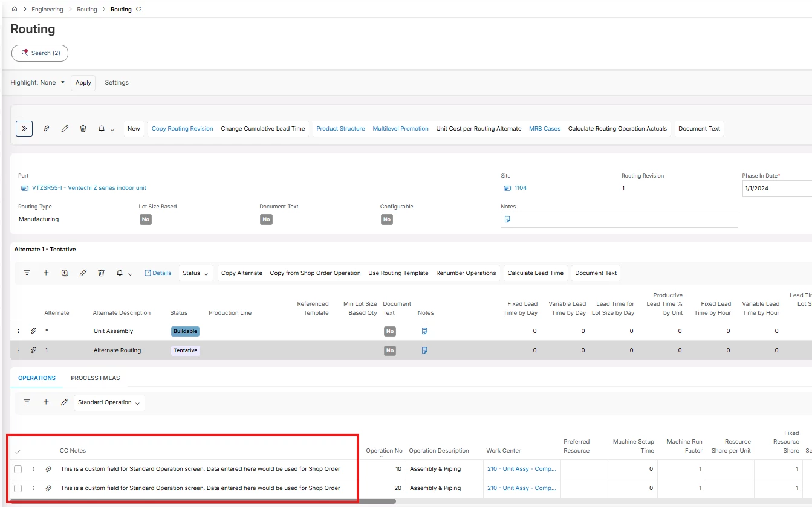Click the delete trash icon in routing header toolbar
The width and height of the screenshot is (812, 507).
(83, 129)
